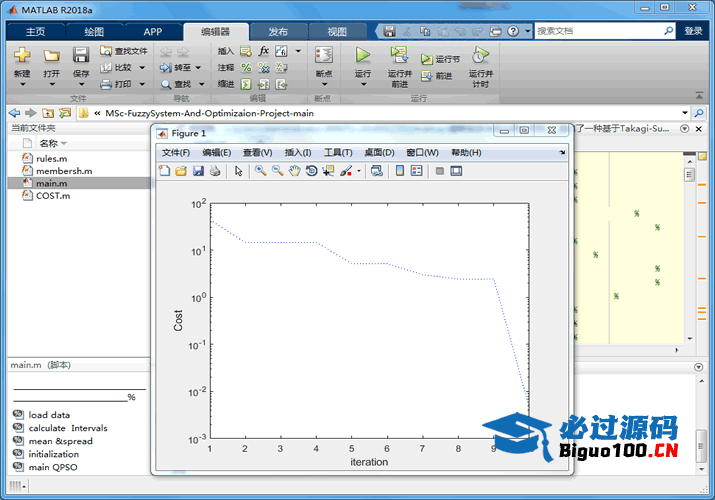Click Save figure icon in Figure 1 toolbar
Image resolution: width=715 pixels, height=500 pixels.
[x=198, y=171]
